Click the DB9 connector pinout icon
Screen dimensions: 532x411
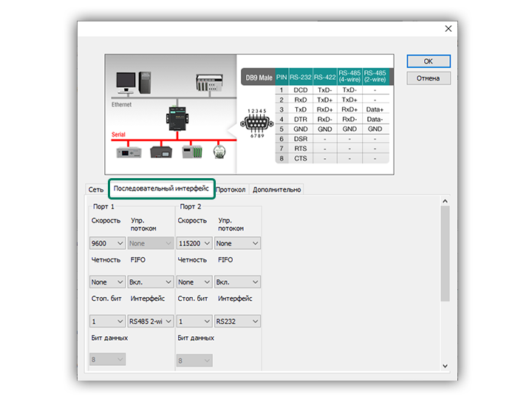pyautogui.click(x=257, y=123)
